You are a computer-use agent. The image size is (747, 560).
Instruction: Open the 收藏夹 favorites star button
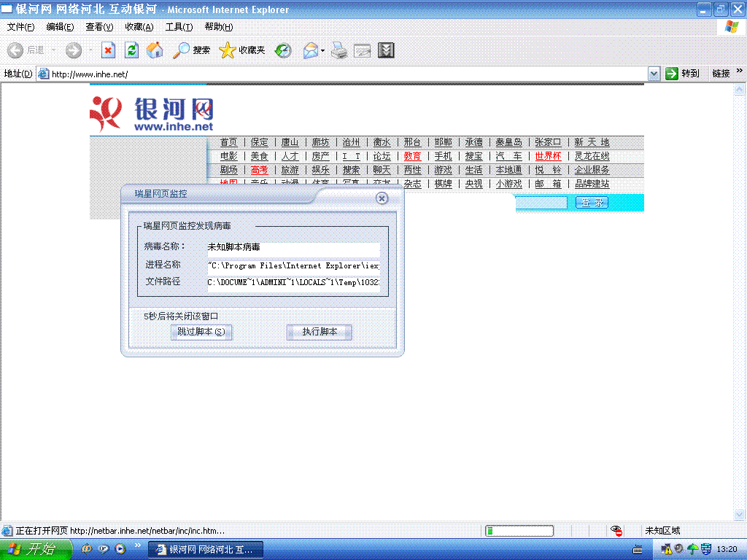point(241,50)
